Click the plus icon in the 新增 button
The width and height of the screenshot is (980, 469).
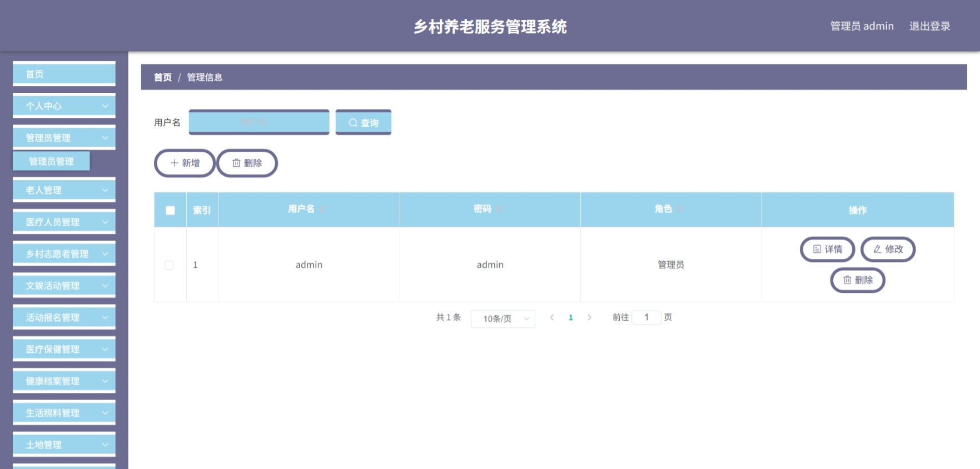coord(175,163)
